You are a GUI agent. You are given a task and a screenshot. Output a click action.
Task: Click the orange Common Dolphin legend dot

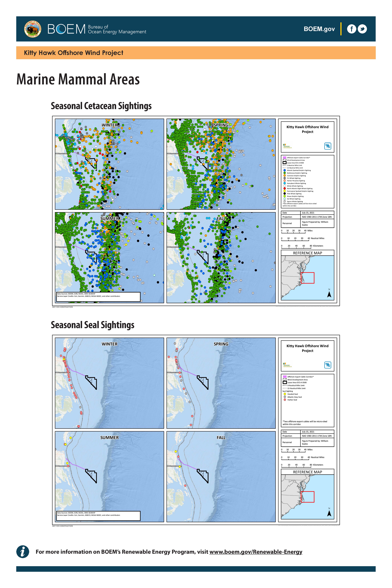coord(285,176)
